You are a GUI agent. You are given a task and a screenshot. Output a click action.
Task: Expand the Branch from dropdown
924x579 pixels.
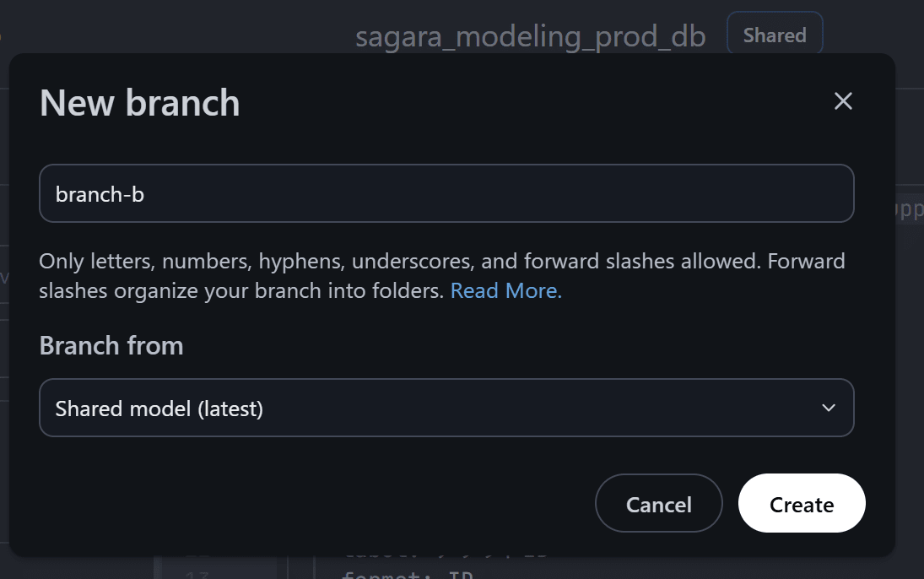(446, 409)
